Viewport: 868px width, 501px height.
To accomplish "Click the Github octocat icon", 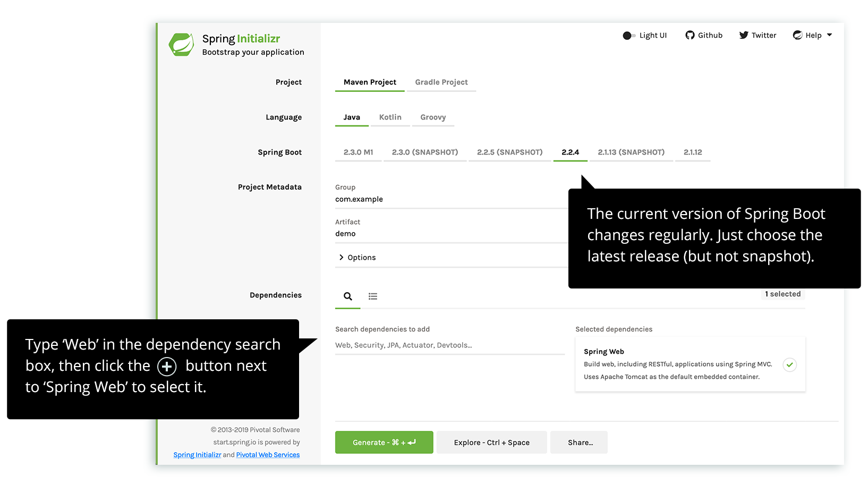I will click(x=690, y=35).
